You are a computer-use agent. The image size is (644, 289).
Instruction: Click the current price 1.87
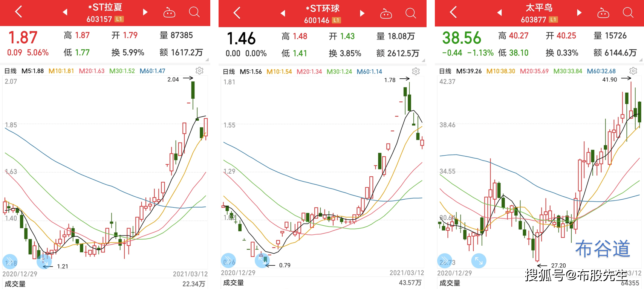click(x=23, y=38)
